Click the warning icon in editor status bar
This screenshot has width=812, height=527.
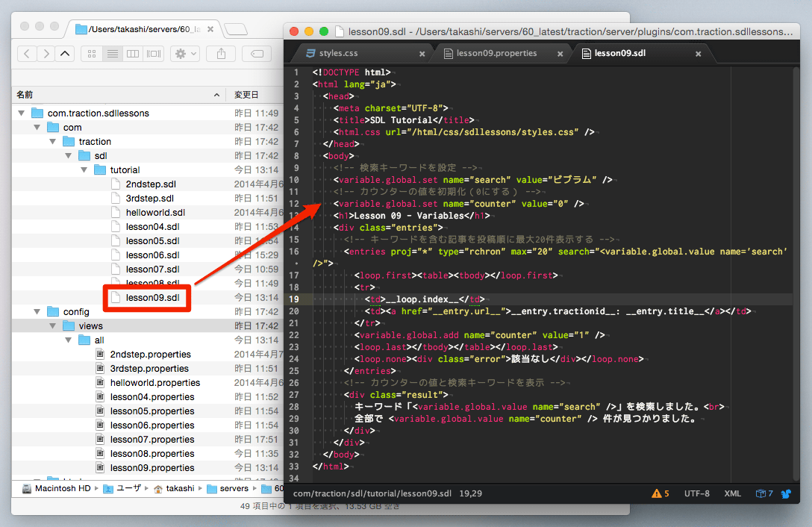click(x=656, y=493)
